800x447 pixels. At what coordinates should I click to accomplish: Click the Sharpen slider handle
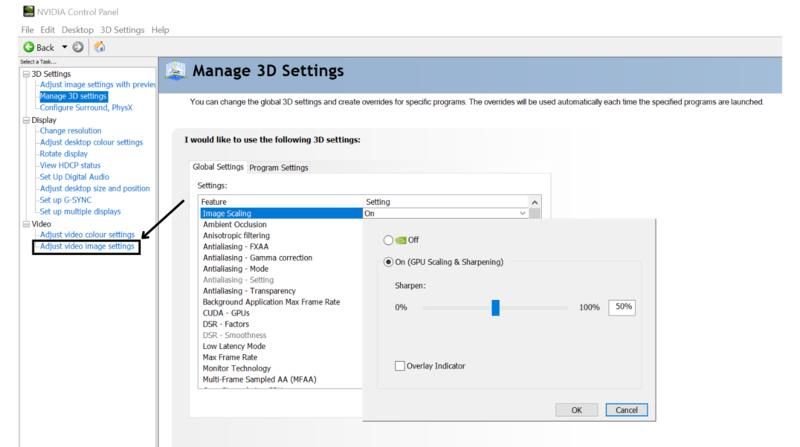tap(495, 307)
